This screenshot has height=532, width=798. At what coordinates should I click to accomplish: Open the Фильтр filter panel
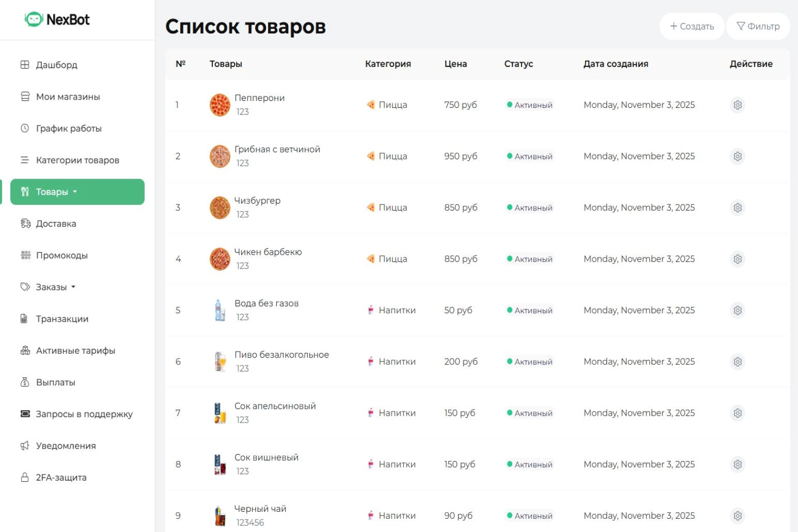pos(758,26)
